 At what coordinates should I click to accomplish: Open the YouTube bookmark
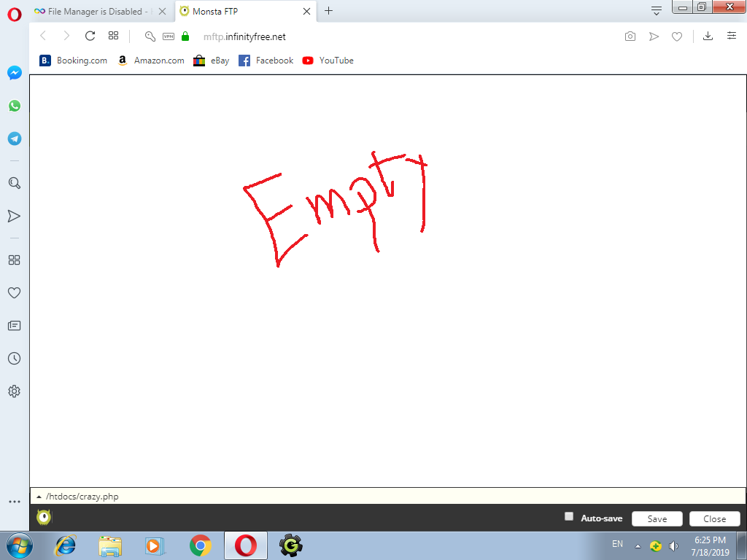click(328, 61)
